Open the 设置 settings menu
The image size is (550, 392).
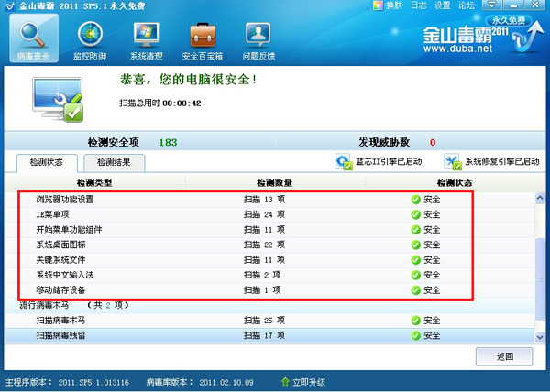443,5
